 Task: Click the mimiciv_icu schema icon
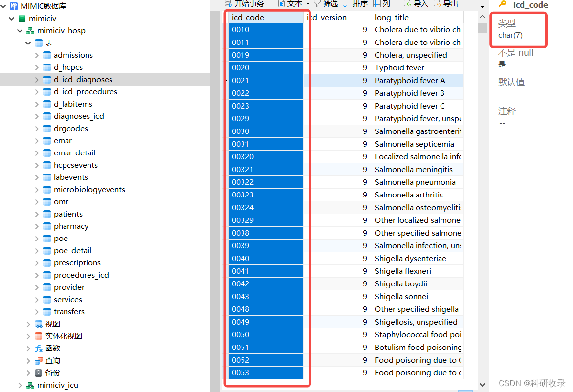tap(30, 385)
